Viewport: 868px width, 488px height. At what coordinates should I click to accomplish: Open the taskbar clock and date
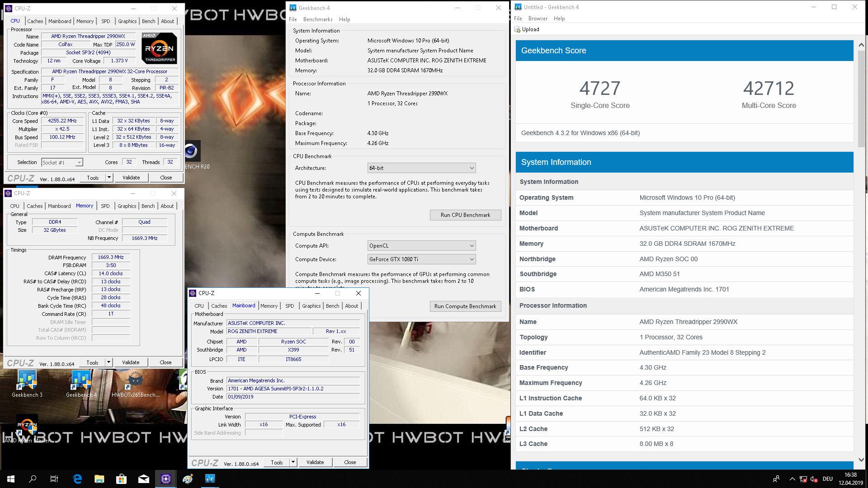pos(850,479)
